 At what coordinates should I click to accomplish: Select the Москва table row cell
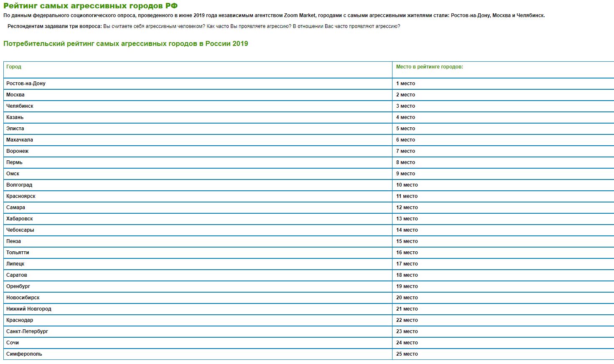[x=15, y=95]
